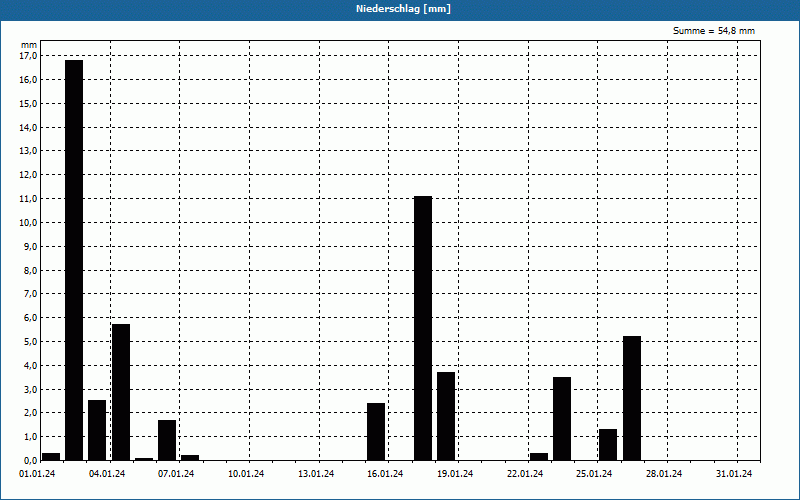This screenshot has width=800, height=500.
Task: Select the y-axis label "5,0"
Action: pyautogui.click(x=30, y=342)
